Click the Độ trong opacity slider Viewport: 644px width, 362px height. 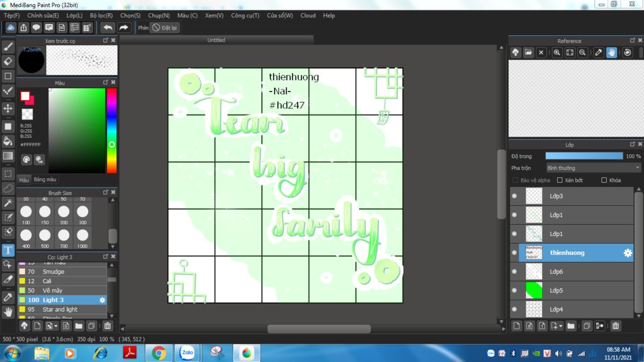point(584,156)
